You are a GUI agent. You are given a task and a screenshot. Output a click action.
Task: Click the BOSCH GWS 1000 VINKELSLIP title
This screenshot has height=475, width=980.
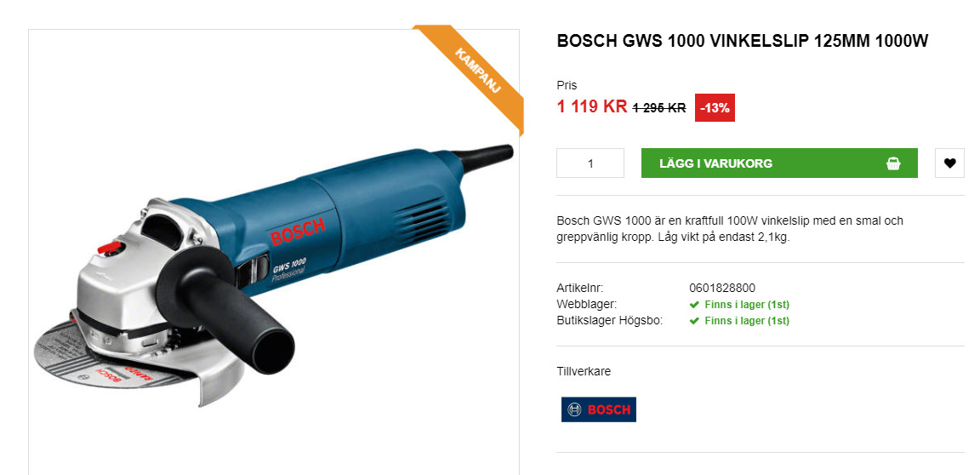click(x=743, y=41)
